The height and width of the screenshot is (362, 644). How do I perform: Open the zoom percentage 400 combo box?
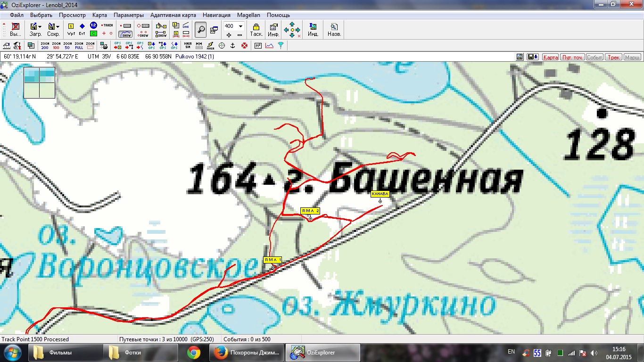point(234,26)
